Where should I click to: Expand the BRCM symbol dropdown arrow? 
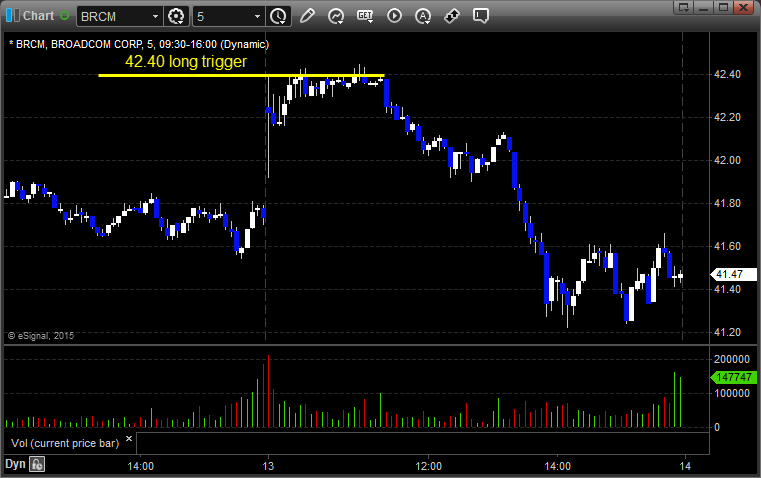pyautogui.click(x=155, y=16)
